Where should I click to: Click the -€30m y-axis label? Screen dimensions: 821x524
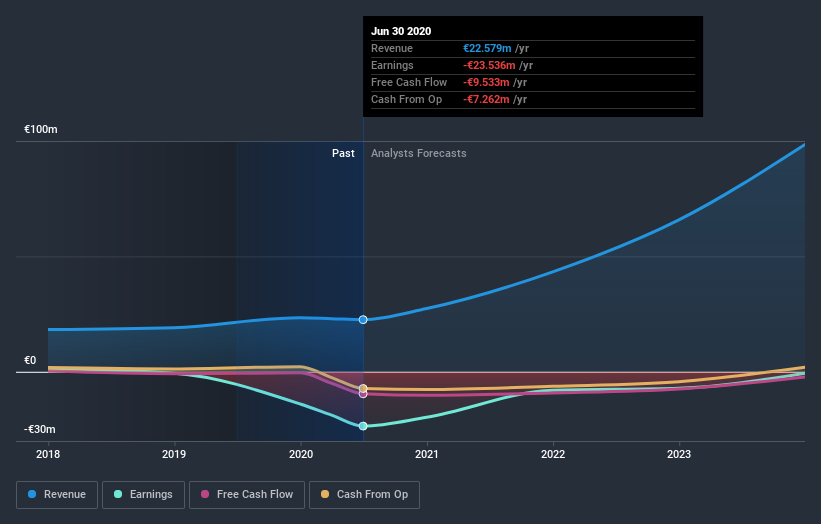tap(40, 429)
